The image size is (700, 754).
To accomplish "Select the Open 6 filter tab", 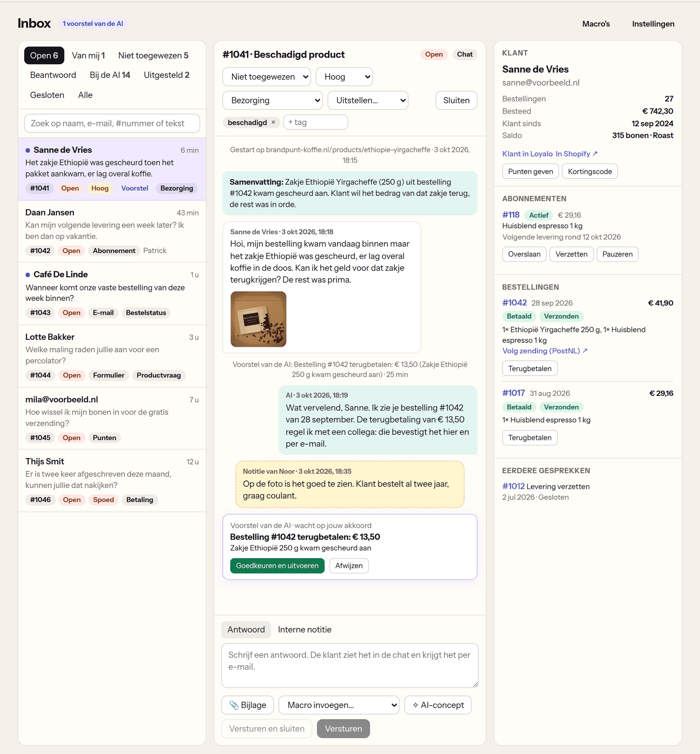I will pos(44,56).
